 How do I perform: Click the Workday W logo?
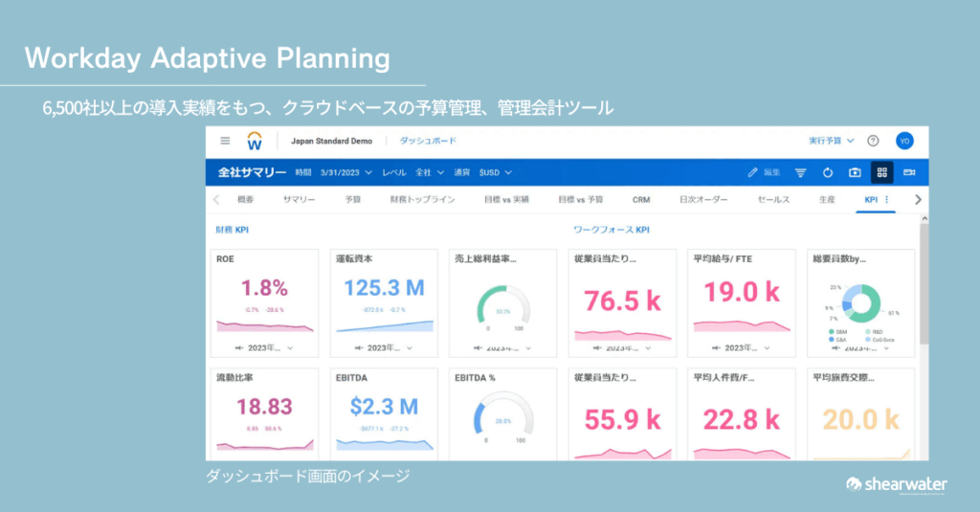[255, 142]
